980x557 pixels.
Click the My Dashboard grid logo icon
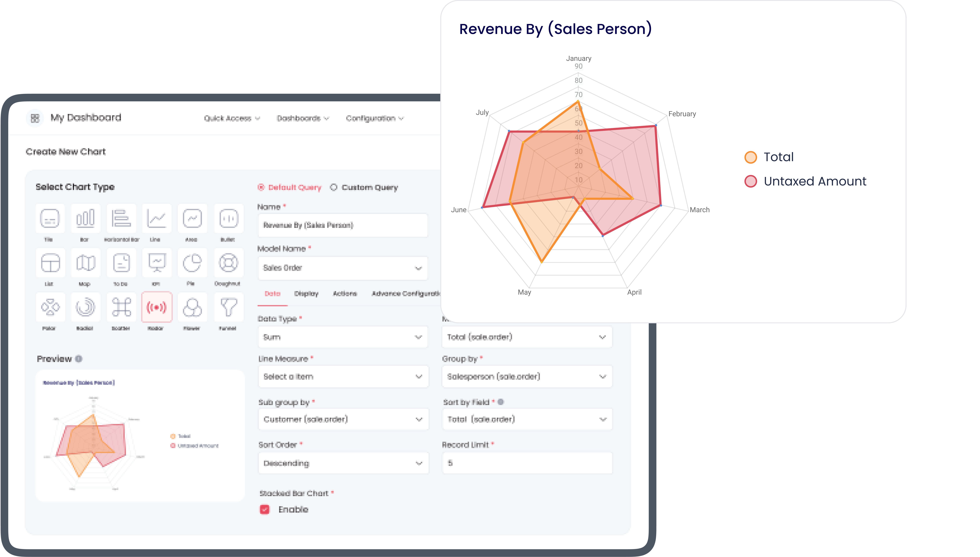[35, 118]
